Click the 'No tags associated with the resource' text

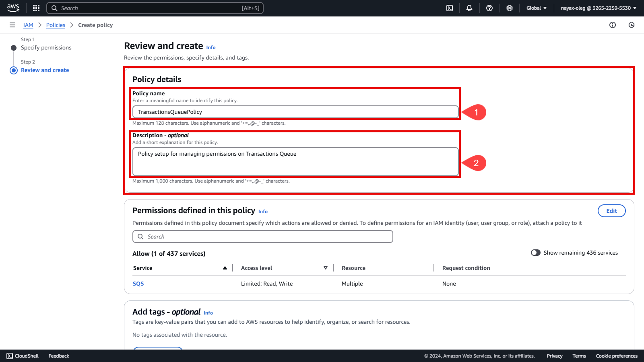coord(180,335)
